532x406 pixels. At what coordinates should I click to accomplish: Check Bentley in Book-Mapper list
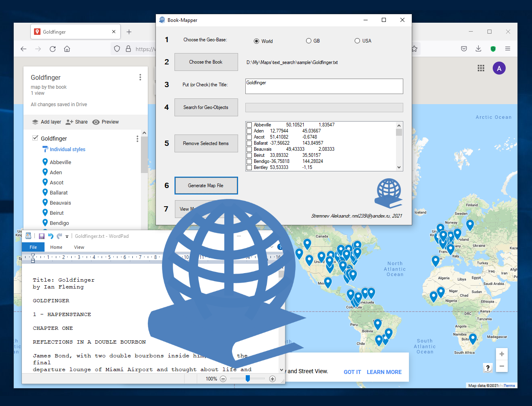[249, 167]
